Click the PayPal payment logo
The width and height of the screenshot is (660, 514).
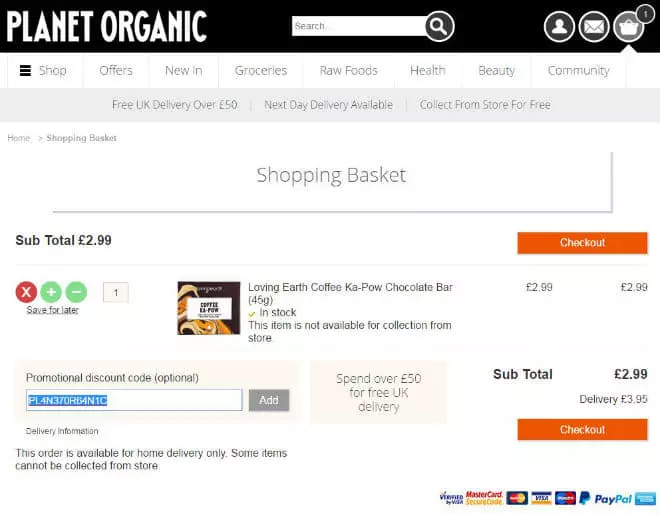[x=606, y=499]
